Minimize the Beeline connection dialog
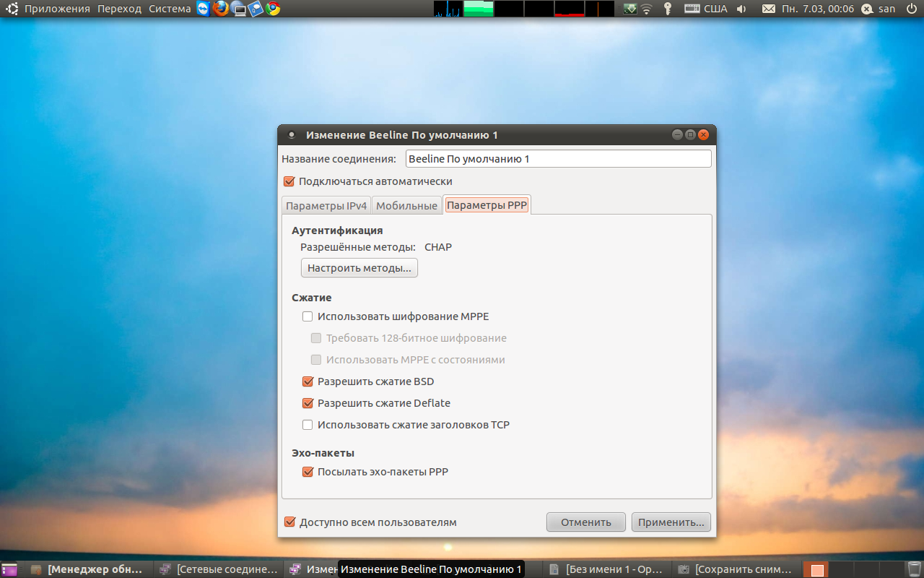This screenshot has width=924, height=578. click(677, 134)
